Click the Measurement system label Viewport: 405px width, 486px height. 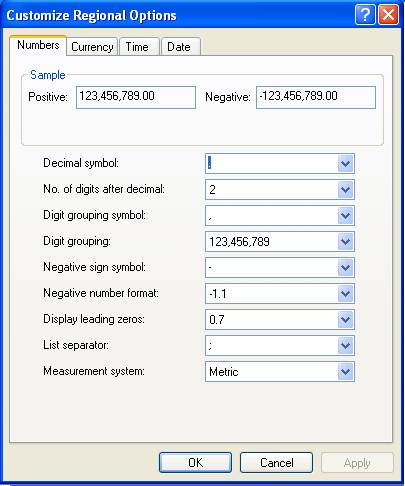[x=94, y=371]
